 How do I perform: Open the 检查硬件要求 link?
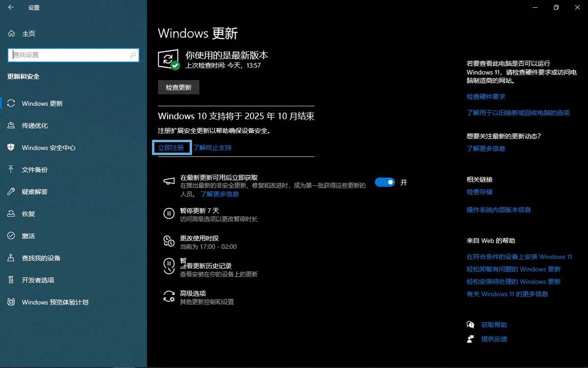click(486, 97)
